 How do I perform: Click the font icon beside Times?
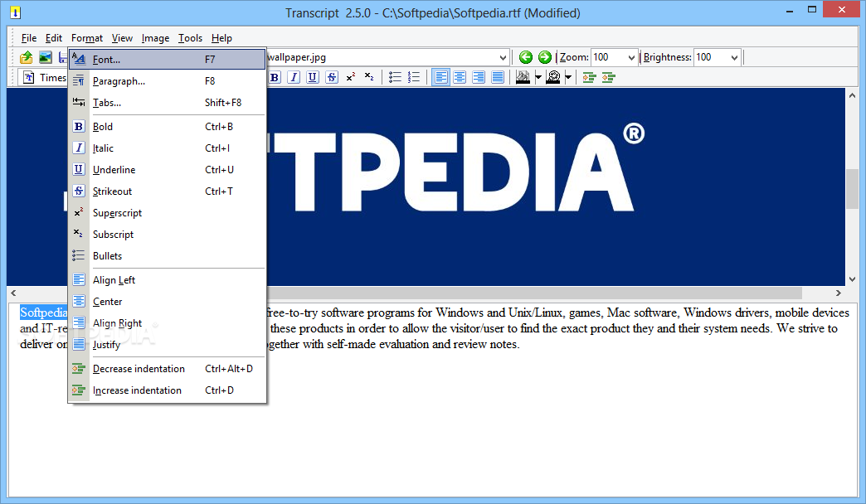[x=29, y=78]
